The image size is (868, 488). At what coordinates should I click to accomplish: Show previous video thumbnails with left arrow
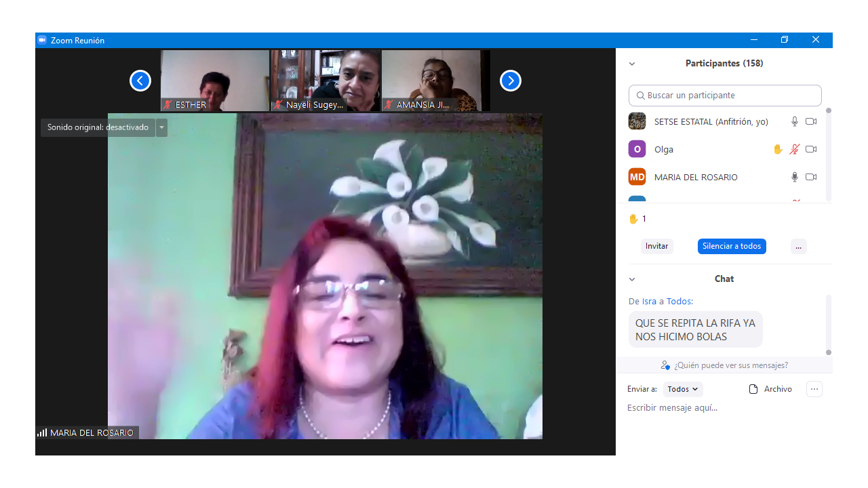140,81
